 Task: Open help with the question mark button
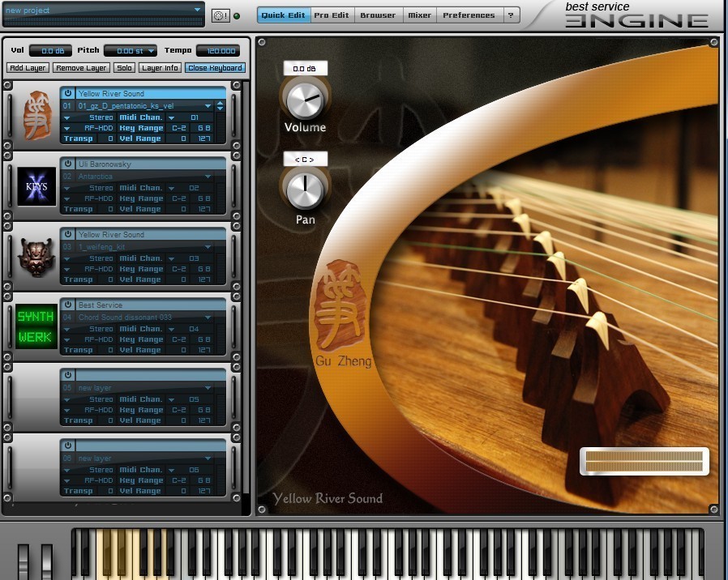tap(511, 15)
